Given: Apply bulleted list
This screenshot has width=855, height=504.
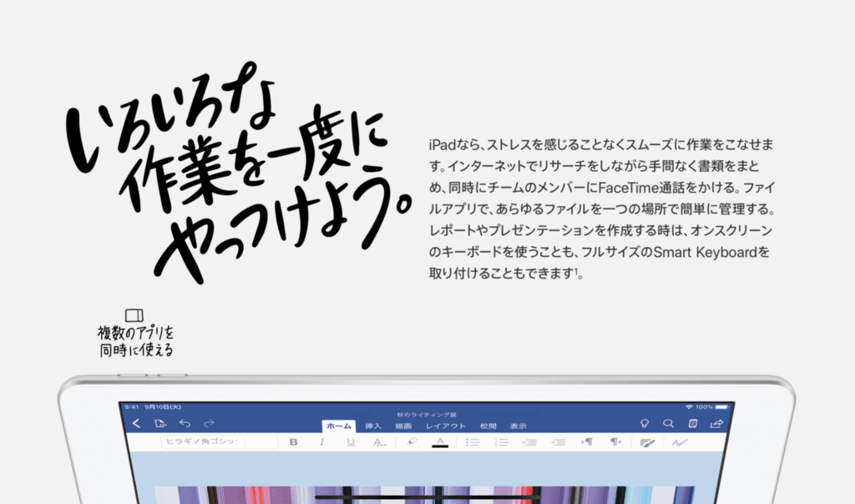Looking at the screenshot, I should (473, 442).
